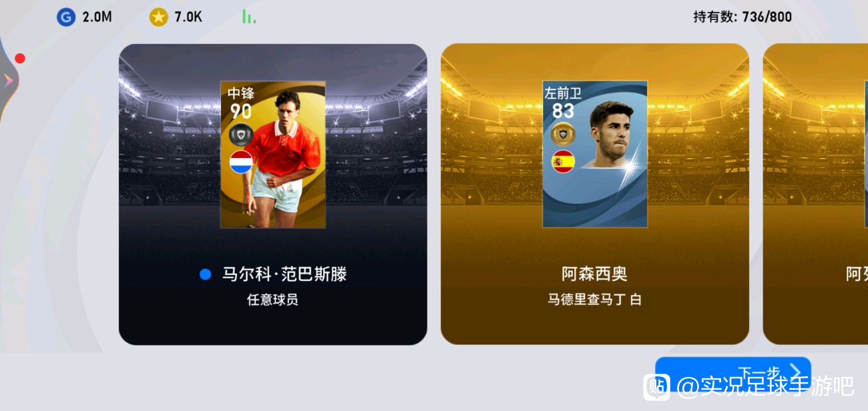Open the green signal bars indicator
This screenshot has height=411, width=868.
point(248,17)
